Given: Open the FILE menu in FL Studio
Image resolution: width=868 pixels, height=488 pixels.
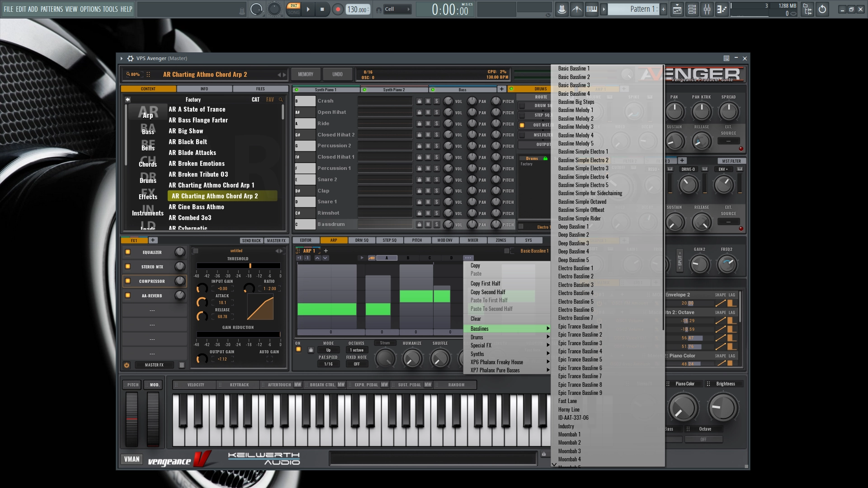Looking at the screenshot, I should tap(8, 9).
